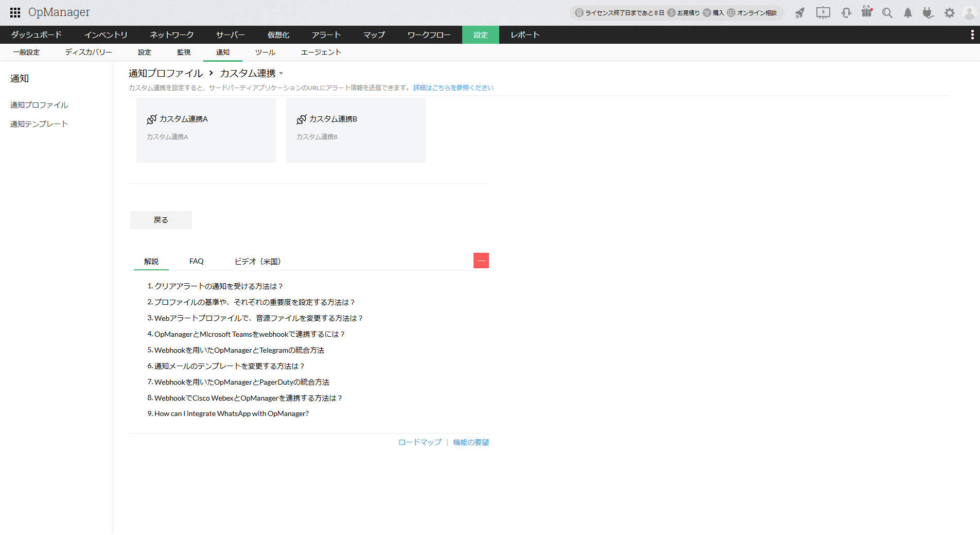This screenshot has height=535, width=980.
Task: Click the headset support icon
Action: [x=846, y=13]
